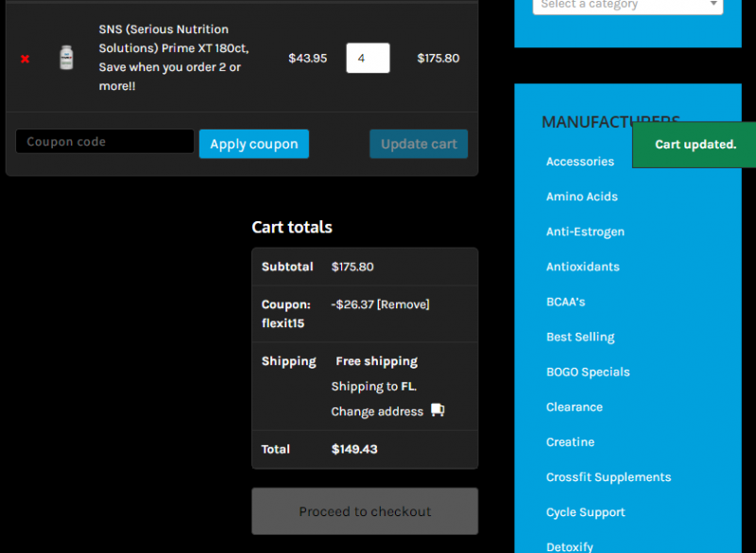
Task: Go to Amino Acids category
Action: coord(582,197)
